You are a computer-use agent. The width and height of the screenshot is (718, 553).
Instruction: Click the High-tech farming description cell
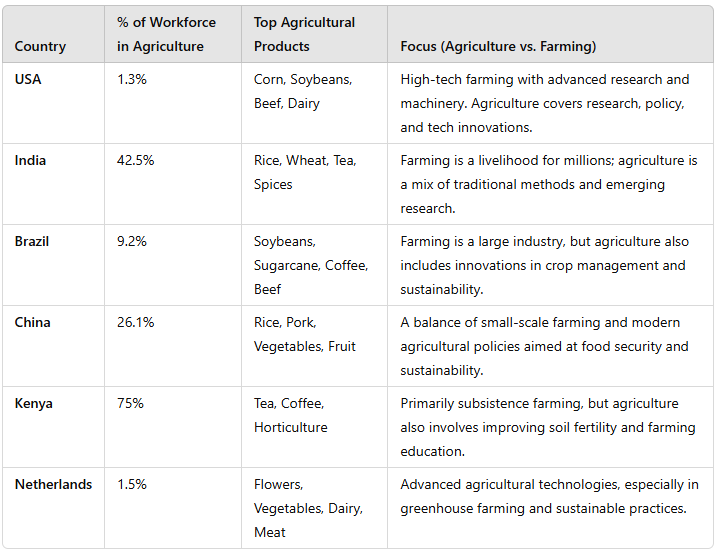(x=545, y=103)
